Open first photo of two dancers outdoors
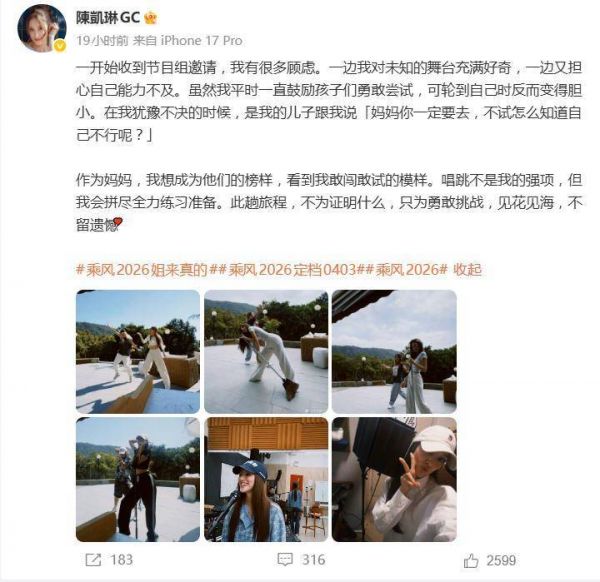 [138, 352]
